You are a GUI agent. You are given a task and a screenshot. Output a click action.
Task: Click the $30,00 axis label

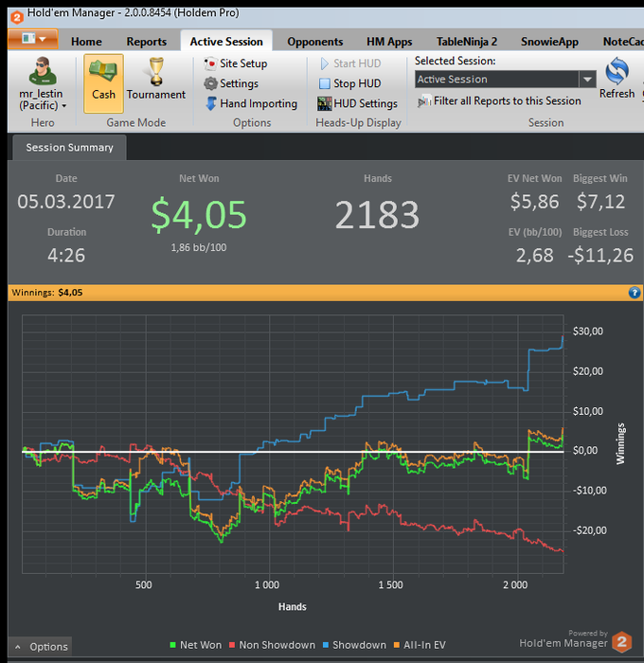588,331
